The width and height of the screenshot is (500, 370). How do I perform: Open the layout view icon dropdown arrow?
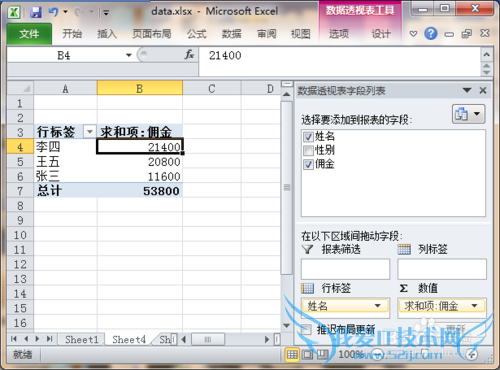pyautogui.click(x=477, y=114)
